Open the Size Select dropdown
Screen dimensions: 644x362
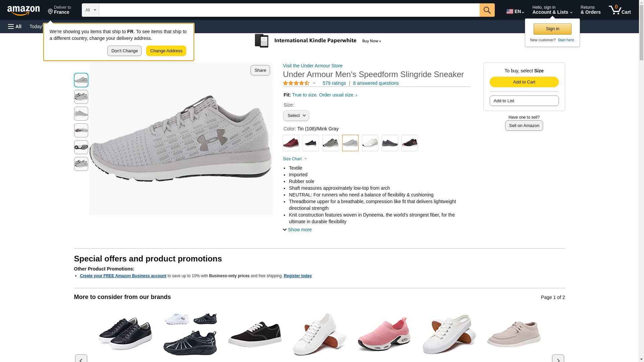(296, 116)
